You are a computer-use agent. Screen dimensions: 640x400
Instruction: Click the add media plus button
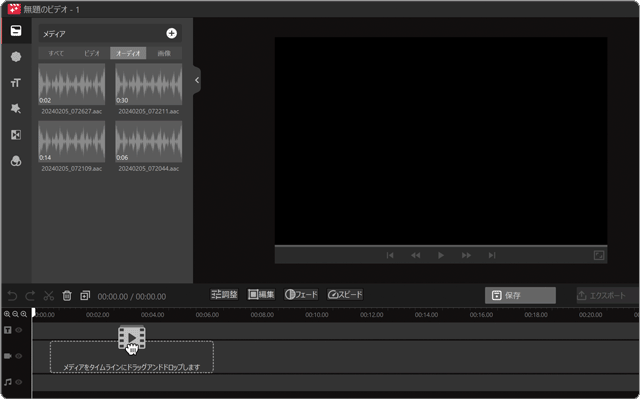click(171, 33)
